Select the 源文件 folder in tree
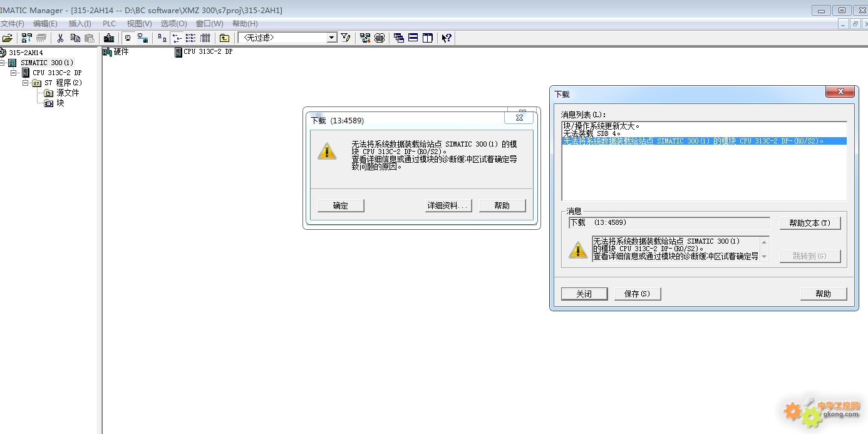 coord(68,93)
